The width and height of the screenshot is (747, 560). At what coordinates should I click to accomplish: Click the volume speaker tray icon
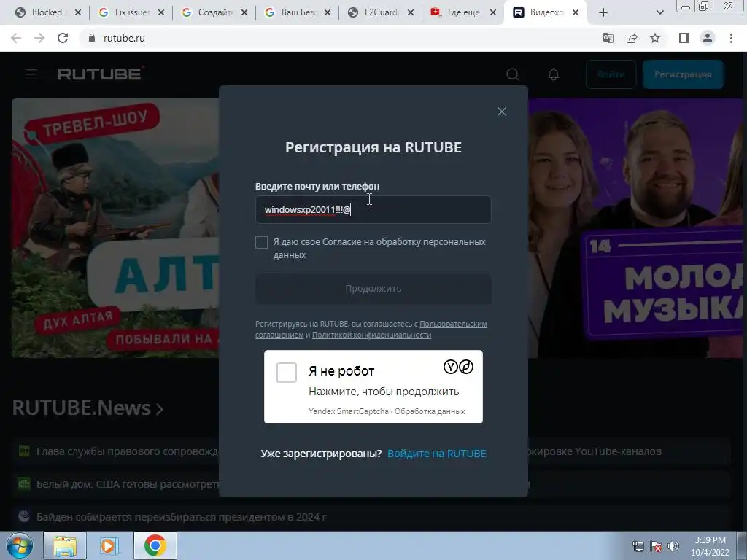coord(673,546)
